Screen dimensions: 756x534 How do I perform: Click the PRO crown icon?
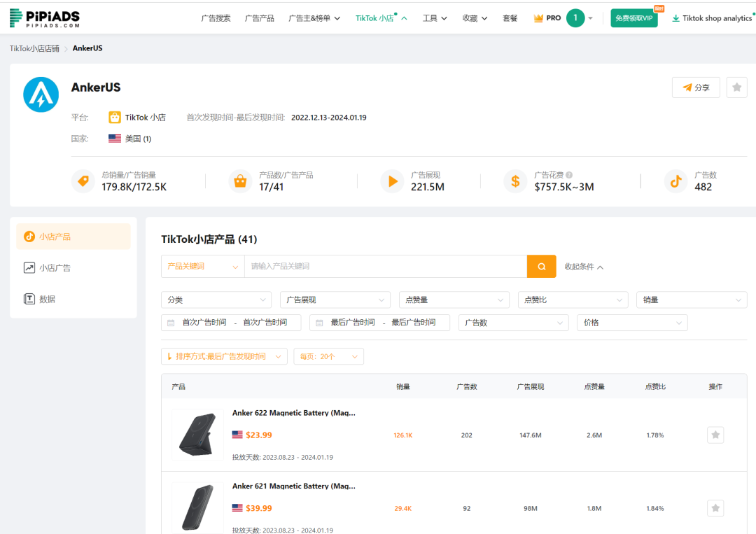click(x=538, y=18)
